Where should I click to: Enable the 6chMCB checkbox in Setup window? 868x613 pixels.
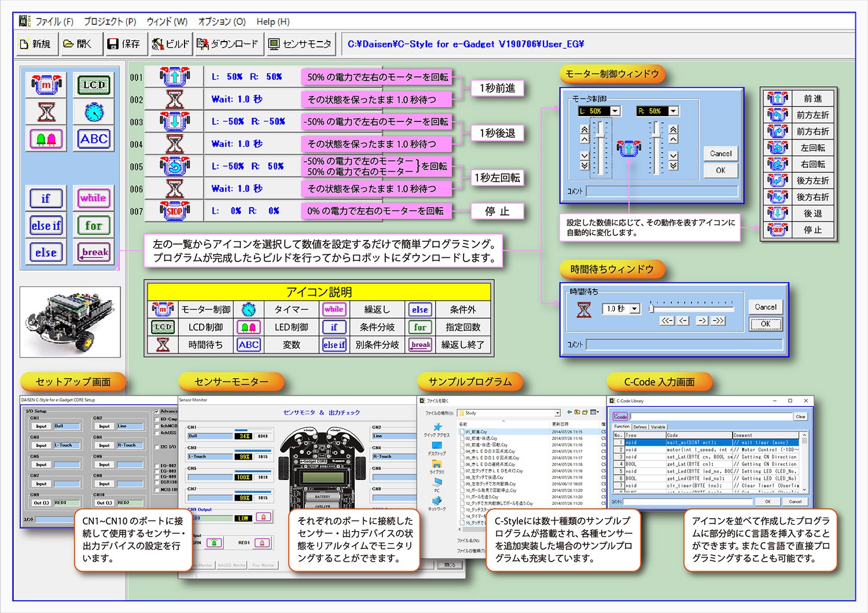pyautogui.click(x=157, y=426)
